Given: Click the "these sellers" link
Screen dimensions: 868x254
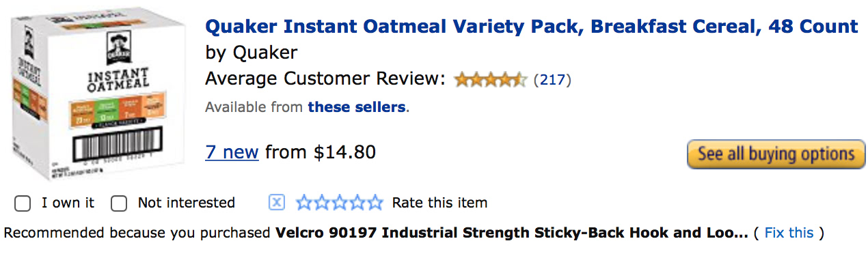Looking at the screenshot, I should pos(356,107).
